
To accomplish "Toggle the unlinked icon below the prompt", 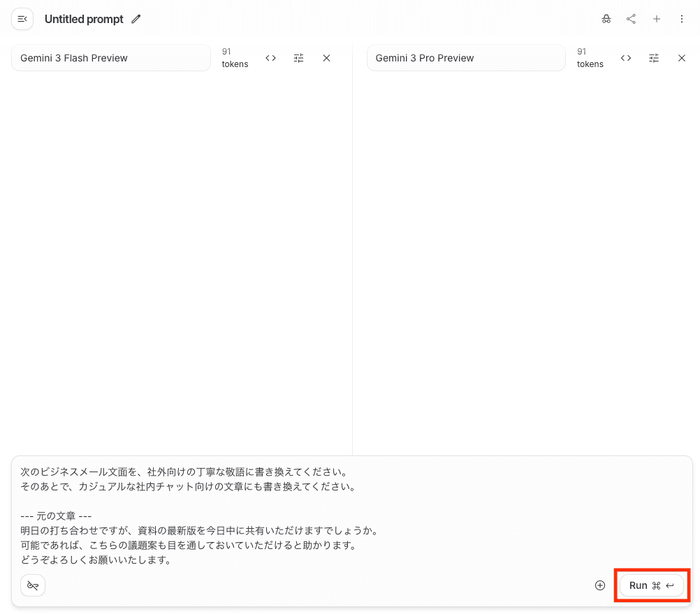I will tap(33, 585).
